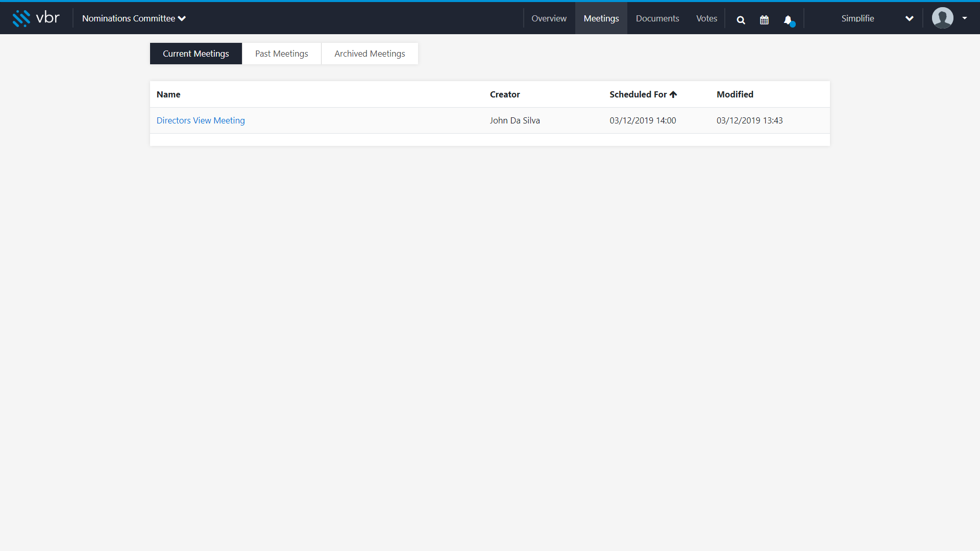Open the calendar icon in the navbar
The width and height of the screenshot is (980, 551).
point(764,20)
